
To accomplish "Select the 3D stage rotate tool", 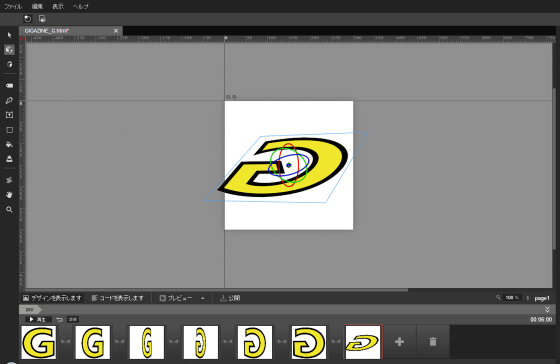I will pos(9,64).
